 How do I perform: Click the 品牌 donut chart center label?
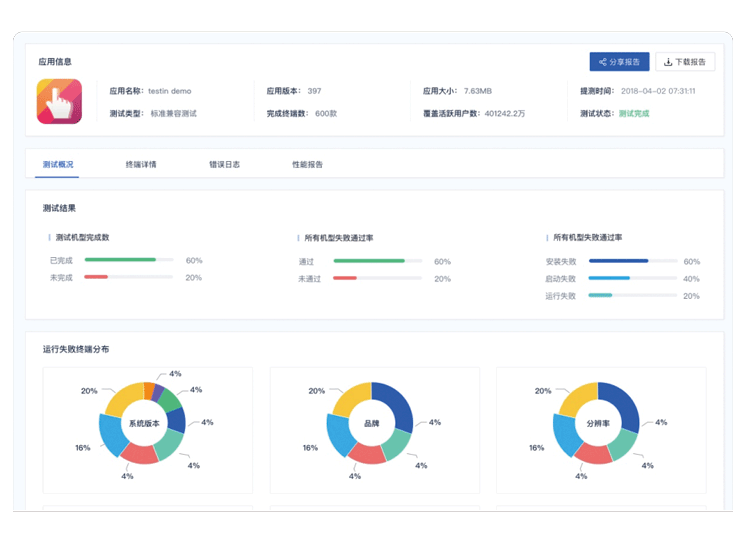[x=372, y=424]
